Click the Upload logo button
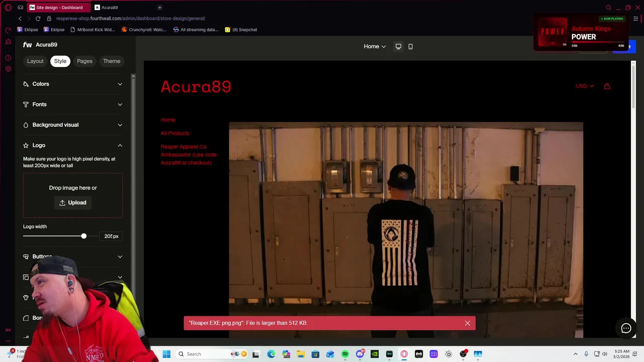Screen dimensions: 644x362 73,203
